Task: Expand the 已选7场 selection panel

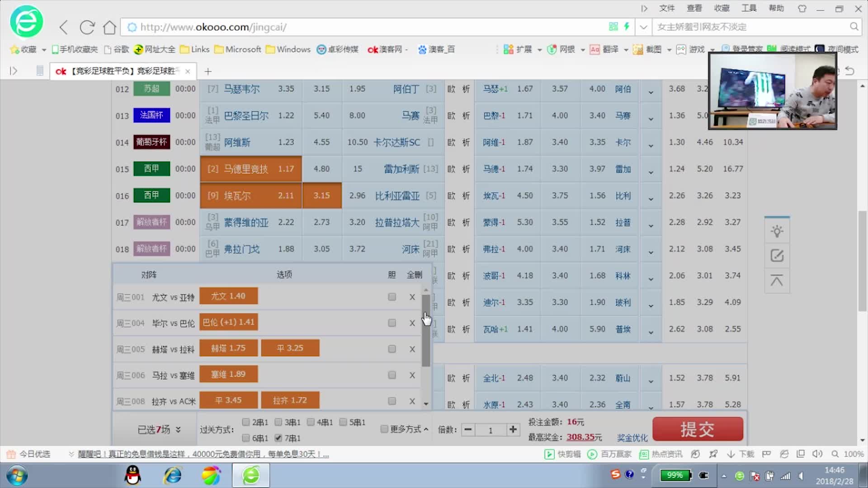Action: tap(159, 430)
